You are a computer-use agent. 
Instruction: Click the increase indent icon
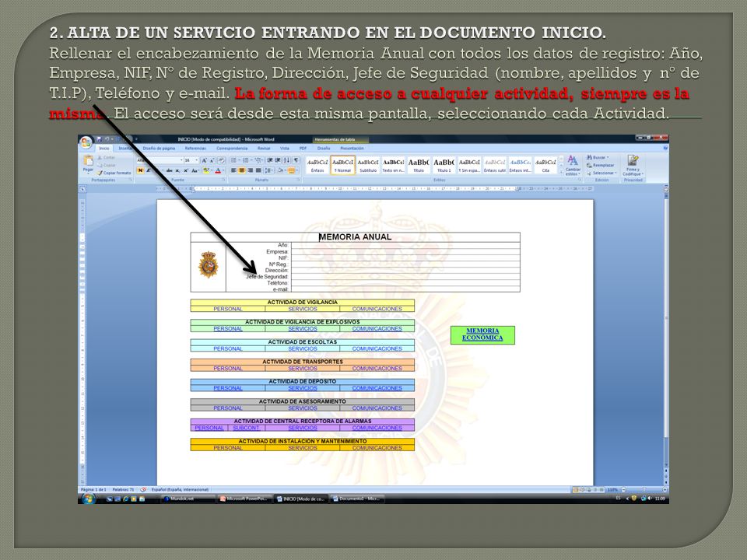tap(278, 160)
